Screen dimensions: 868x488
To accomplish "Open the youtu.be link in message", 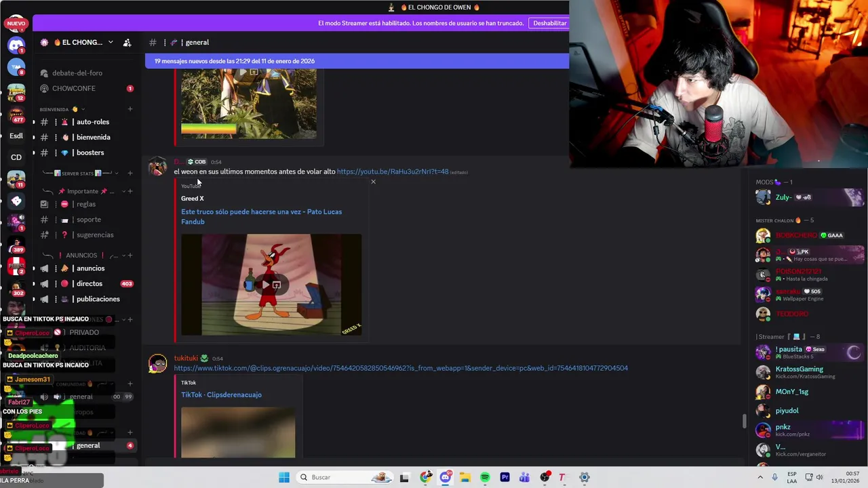I will pos(393,171).
